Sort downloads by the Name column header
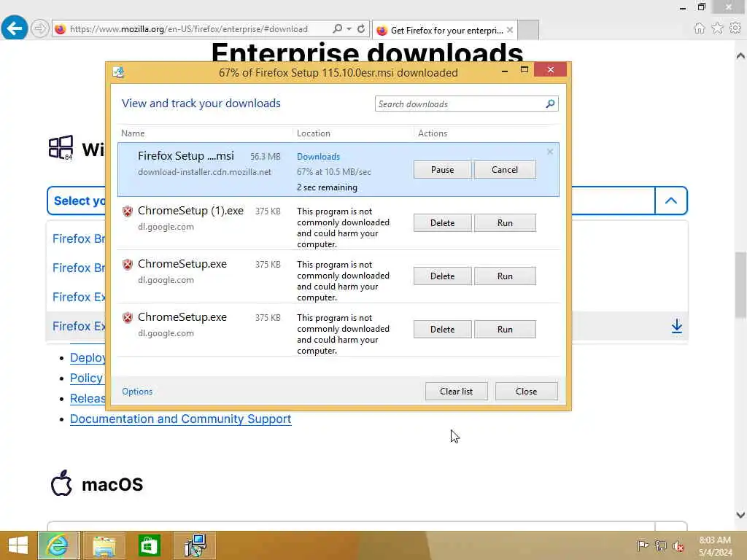This screenshot has width=747, height=560. [x=133, y=133]
